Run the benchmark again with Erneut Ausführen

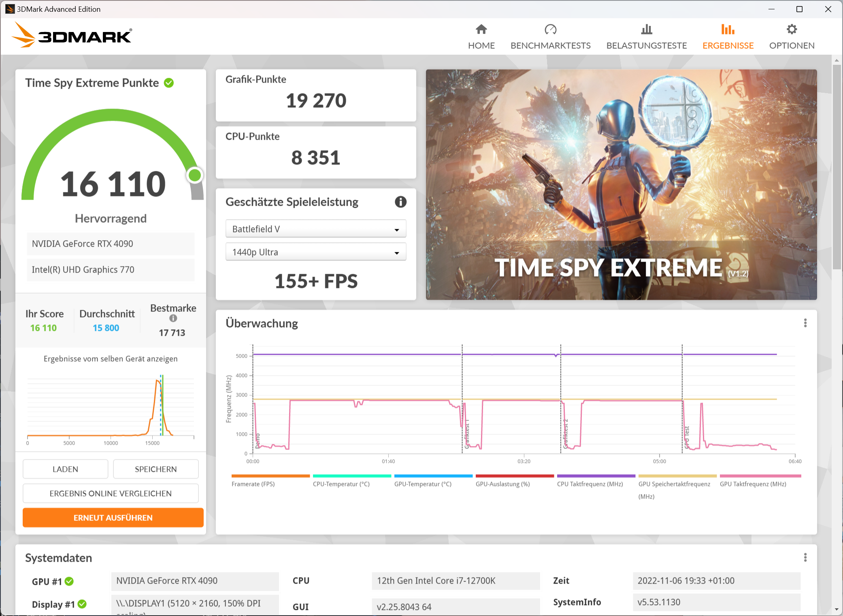113,517
